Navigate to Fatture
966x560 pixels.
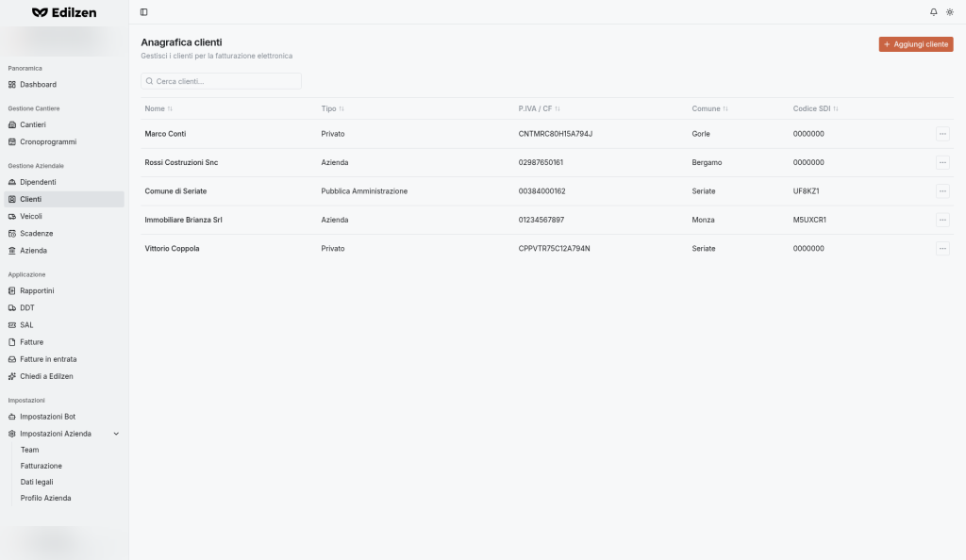pyautogui.click(x=64, y=342)
